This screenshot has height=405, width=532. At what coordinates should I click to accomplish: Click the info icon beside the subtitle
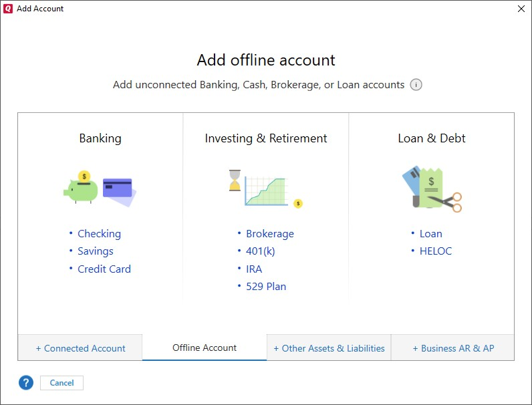tap(416, 85)
